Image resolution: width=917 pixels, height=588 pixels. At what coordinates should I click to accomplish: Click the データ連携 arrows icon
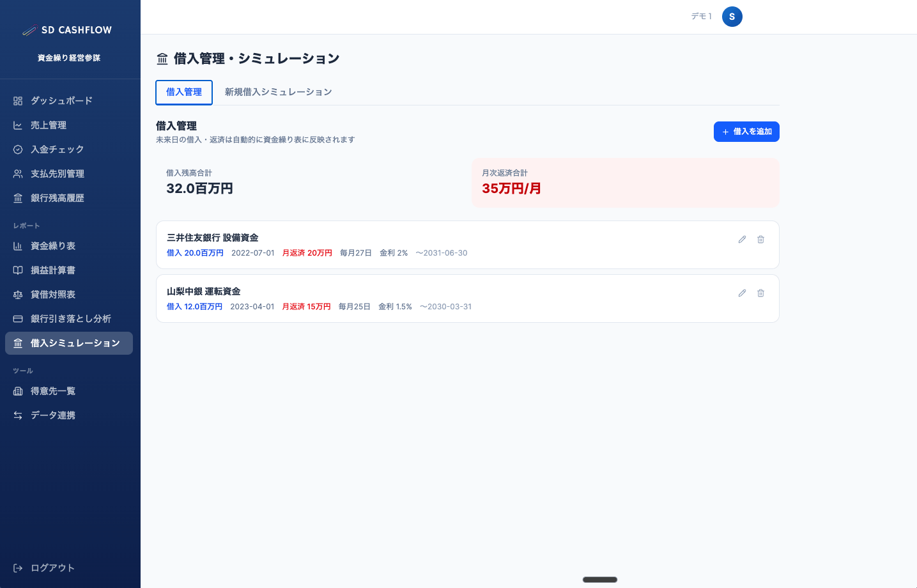[x=18, y=415]
